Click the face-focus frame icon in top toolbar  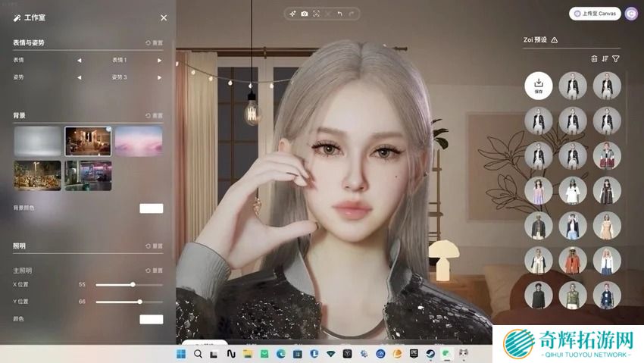(316, 14)
